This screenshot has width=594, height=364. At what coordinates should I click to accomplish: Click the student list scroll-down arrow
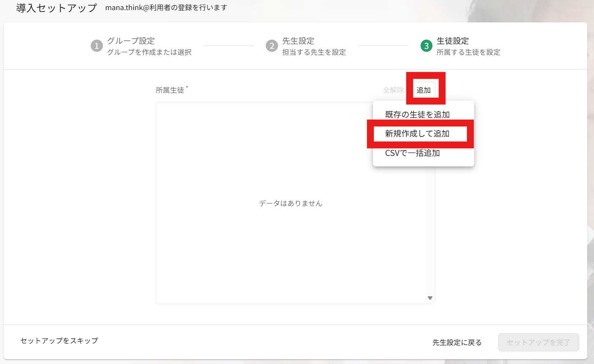click(x=430, y=298)
